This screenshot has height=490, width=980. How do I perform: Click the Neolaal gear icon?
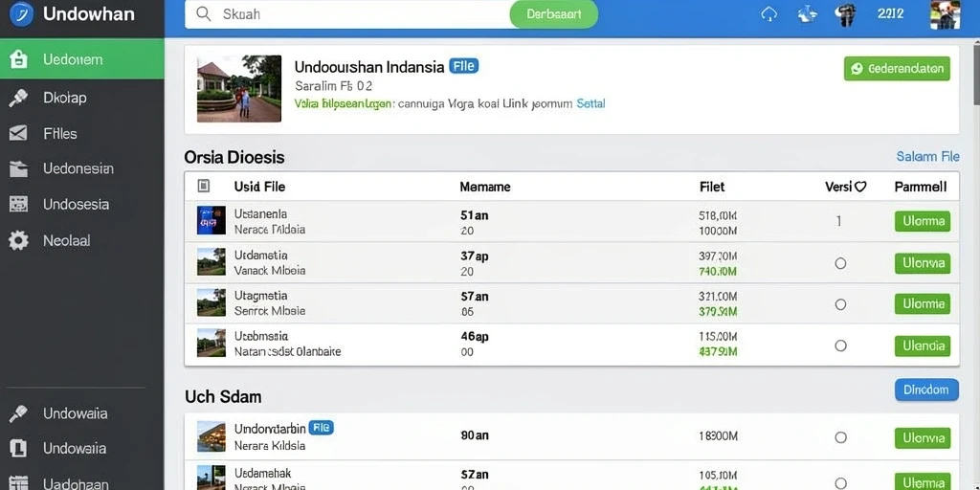point(18,240)
